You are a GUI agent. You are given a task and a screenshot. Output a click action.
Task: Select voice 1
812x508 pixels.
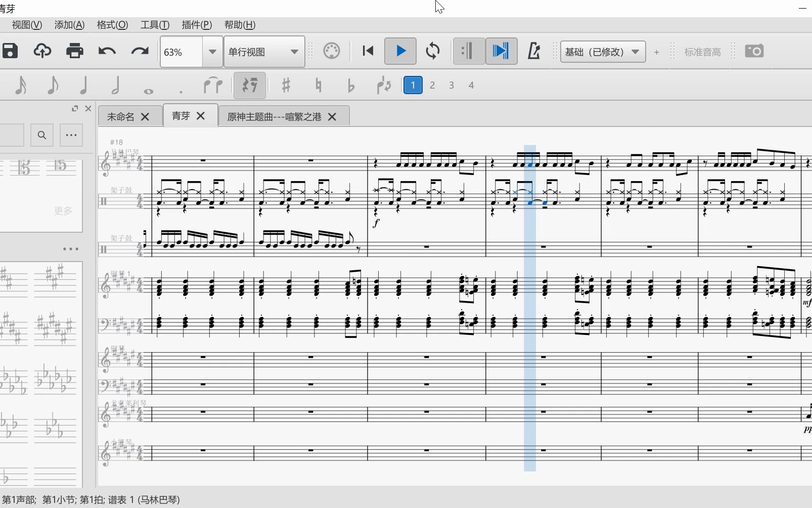413,85
